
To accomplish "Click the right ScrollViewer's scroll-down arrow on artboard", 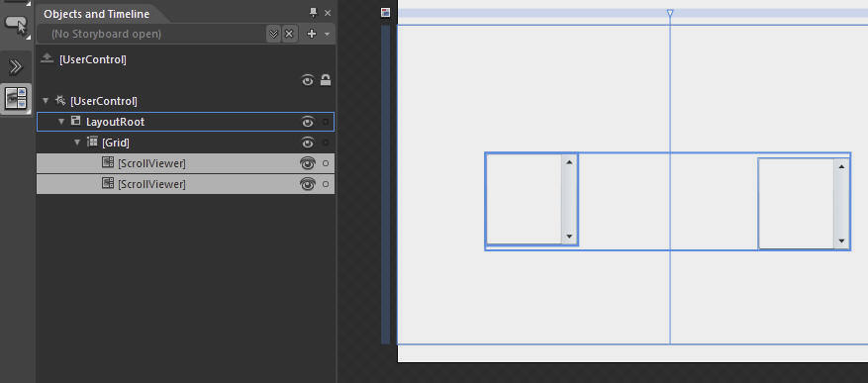I will pyautogui.click(x=841, y=240).
